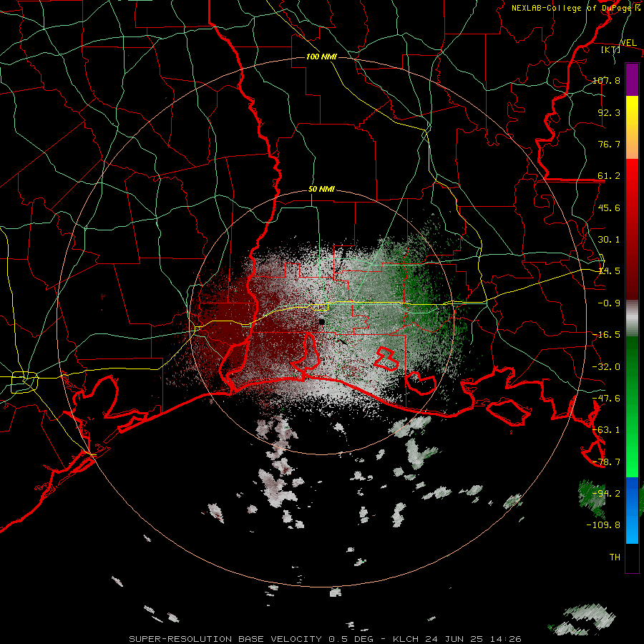Click the Super-Resolution Base Velocity caption text
The width and height of the screenshot is (644, 644).
(325, 639)
